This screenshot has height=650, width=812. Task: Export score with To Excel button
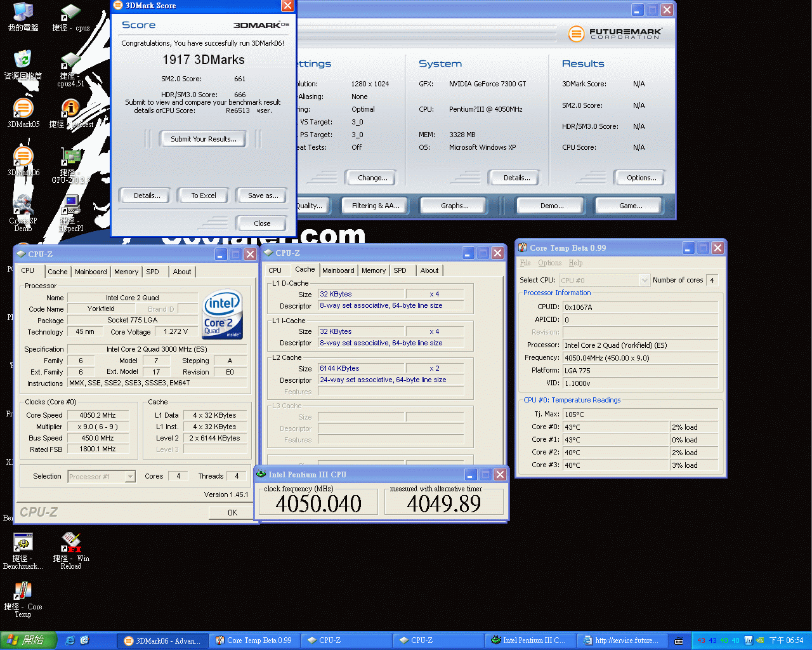pos(204,196)
